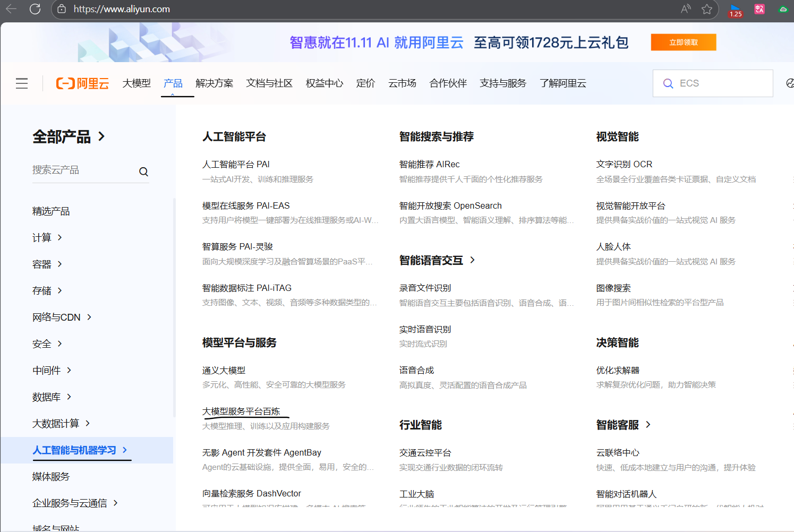Viewport: 794px width, 532px height.
Task: Click the globe language icon near the search box
Action: pos(790,83)
